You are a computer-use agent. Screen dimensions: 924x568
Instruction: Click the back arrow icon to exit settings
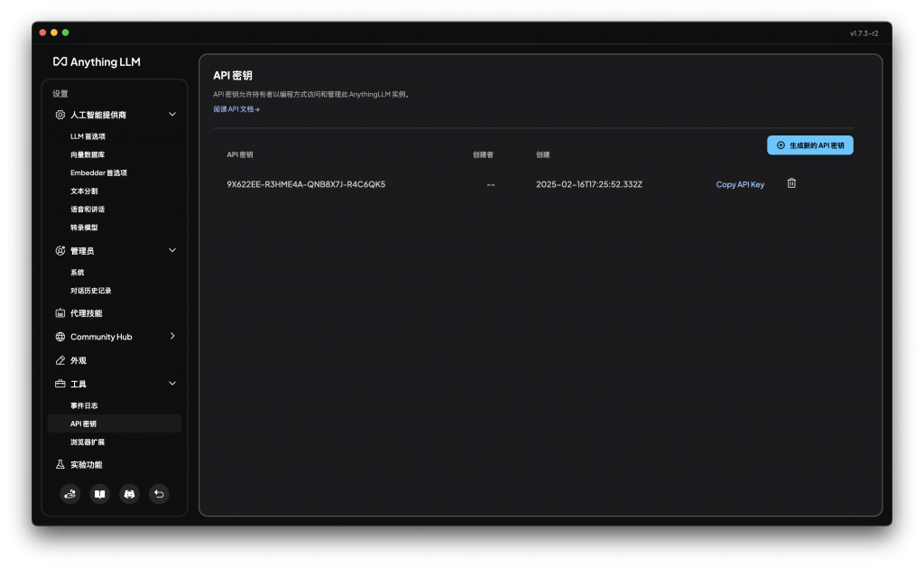tap(159, 494)
